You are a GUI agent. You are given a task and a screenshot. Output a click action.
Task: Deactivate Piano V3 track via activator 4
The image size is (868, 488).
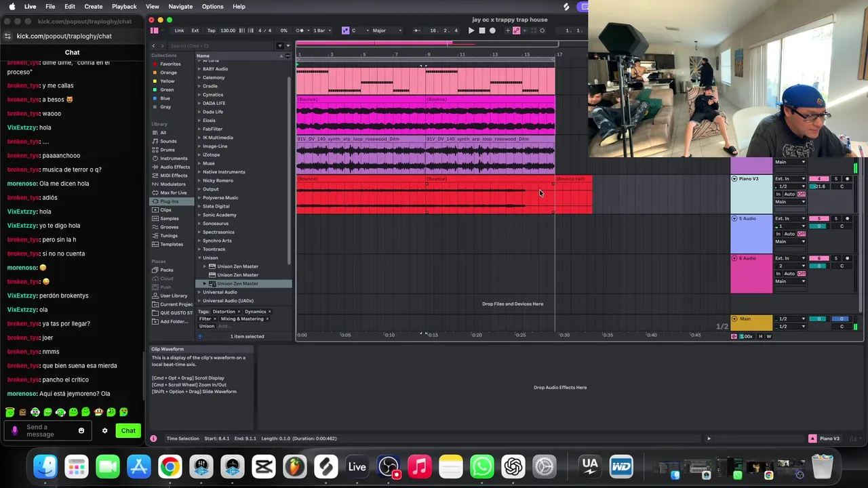pos(819,179)
